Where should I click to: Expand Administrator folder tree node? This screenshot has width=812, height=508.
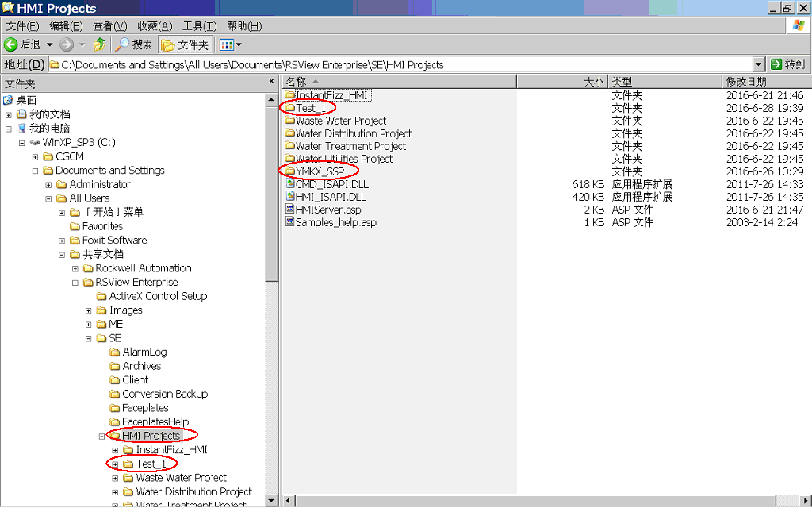point(48,184)
